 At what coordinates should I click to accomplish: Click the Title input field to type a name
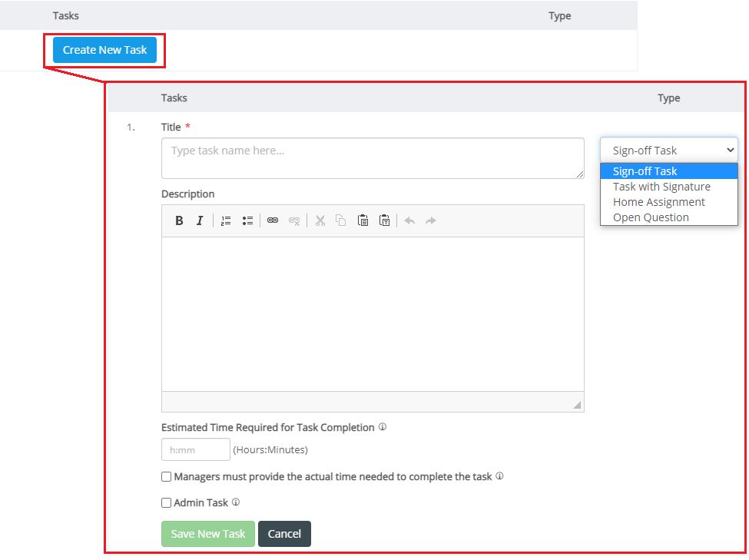point(373,157)
